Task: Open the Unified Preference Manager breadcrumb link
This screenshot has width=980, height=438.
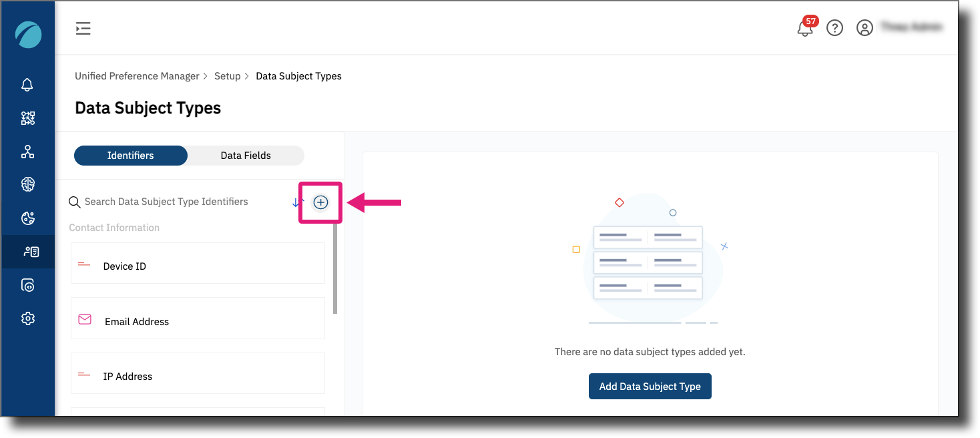Action: pos(136,75)
